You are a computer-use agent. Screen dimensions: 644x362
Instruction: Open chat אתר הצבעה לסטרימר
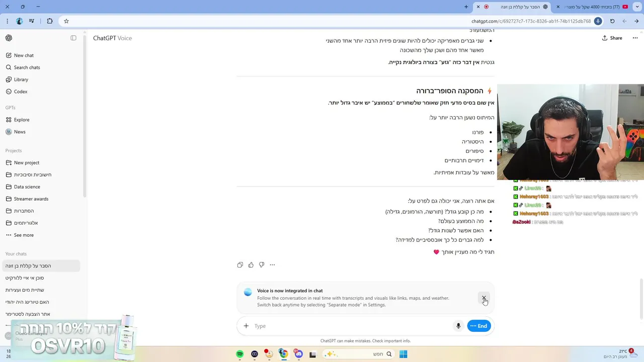[41, 314]
